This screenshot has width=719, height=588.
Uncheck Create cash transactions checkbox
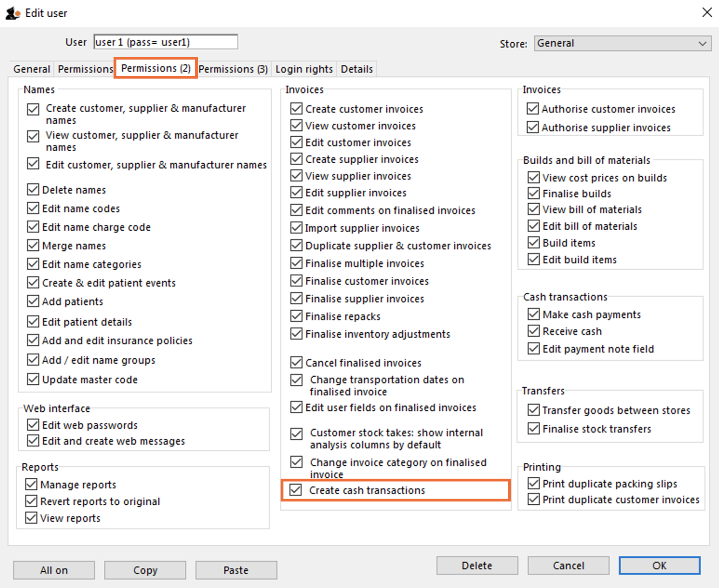pyautogui.click(x=296, y=490)
